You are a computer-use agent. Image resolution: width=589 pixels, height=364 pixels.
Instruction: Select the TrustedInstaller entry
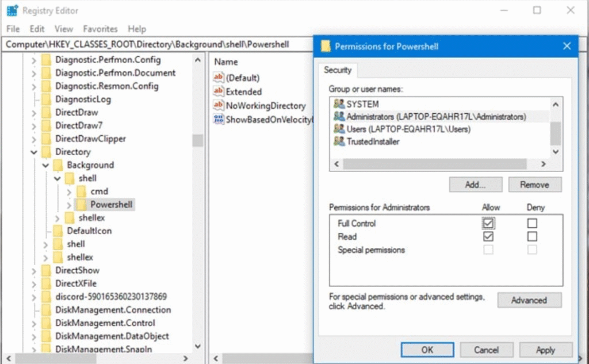point(374,141)
